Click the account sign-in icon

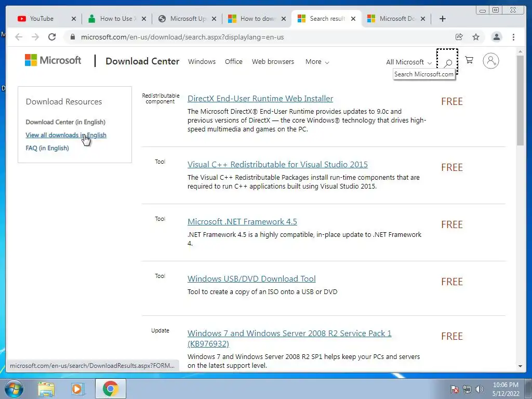(x=490, y=61)
